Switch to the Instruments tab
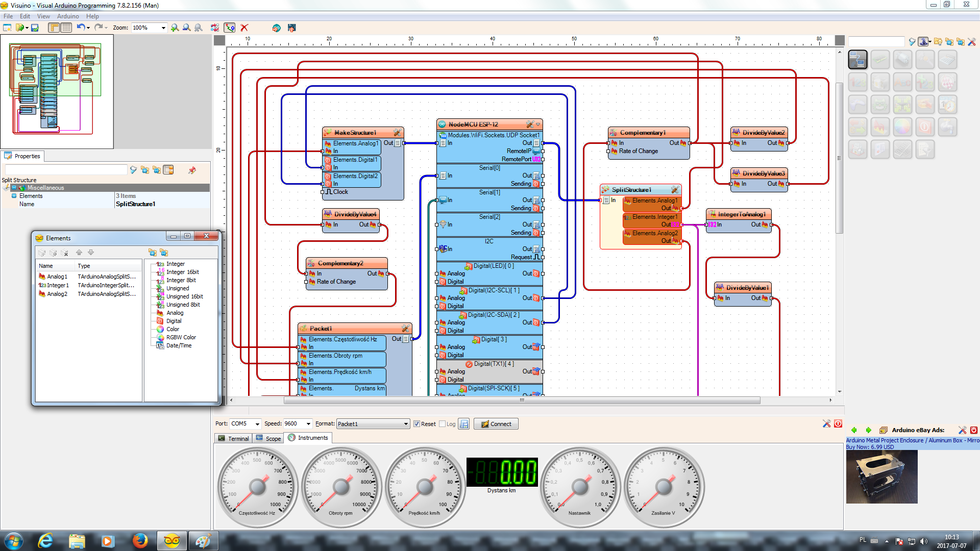 pyautogui.click(x=308, y=438)
